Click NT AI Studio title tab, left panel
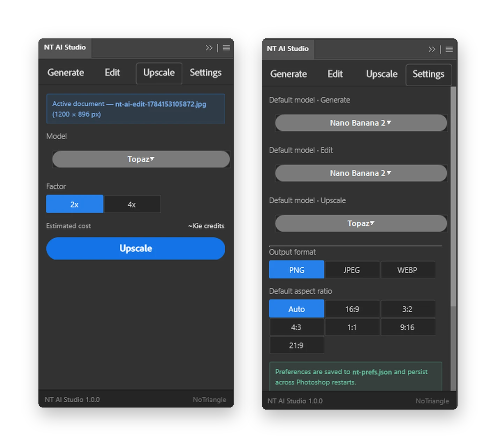The width and height of the screenshot is (496, 448). coord(65,47)
